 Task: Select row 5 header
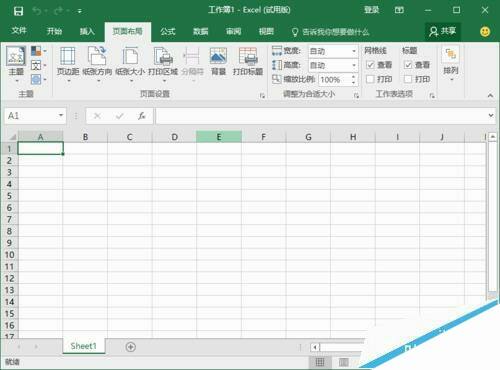pyautogui.click(x=9, y=196)
